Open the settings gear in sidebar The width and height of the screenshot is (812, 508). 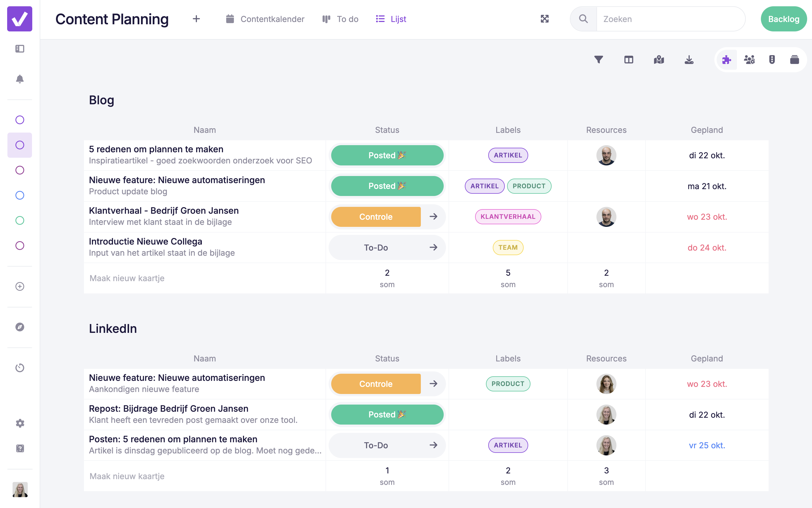20,423
